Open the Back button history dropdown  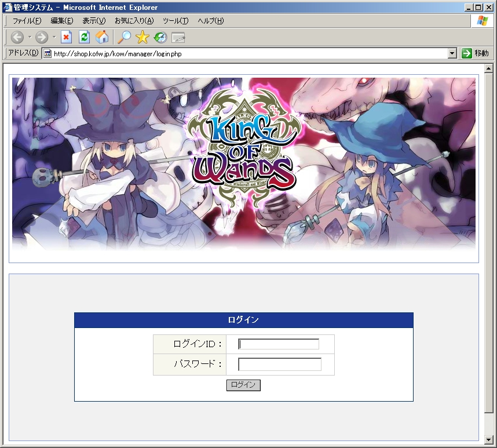click(x=30, y=37)
